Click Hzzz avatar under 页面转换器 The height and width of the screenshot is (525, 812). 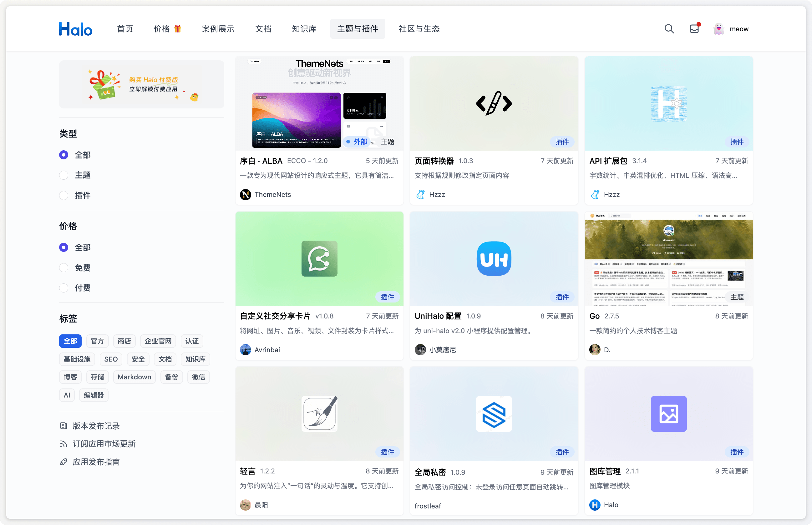[x=420, y=194]
